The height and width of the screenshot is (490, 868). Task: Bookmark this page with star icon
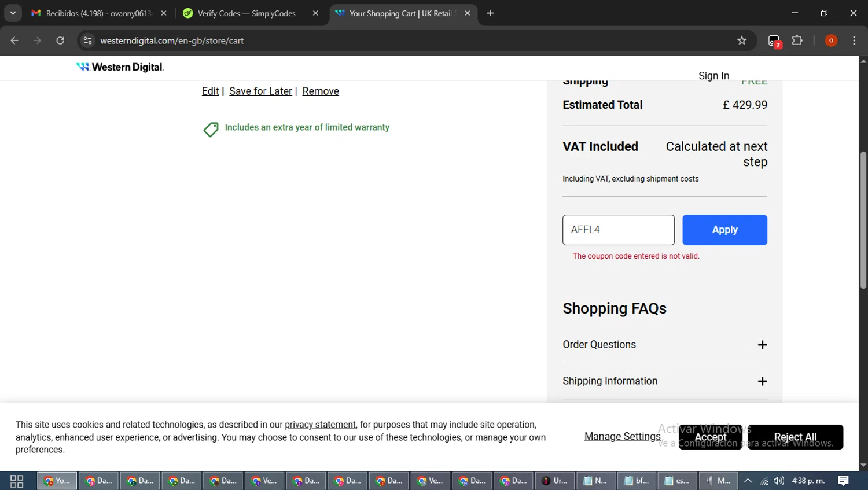click(x=742, y=40)
